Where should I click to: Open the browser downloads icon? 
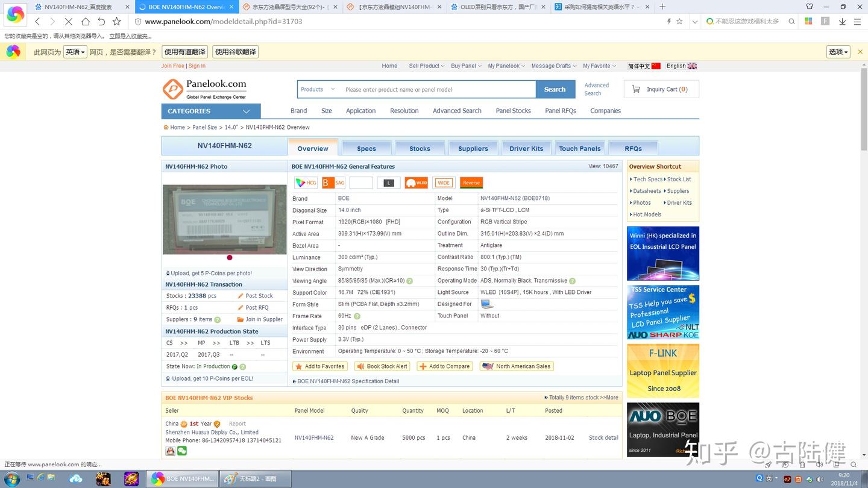pyautogui.click(x=842, y=21)
